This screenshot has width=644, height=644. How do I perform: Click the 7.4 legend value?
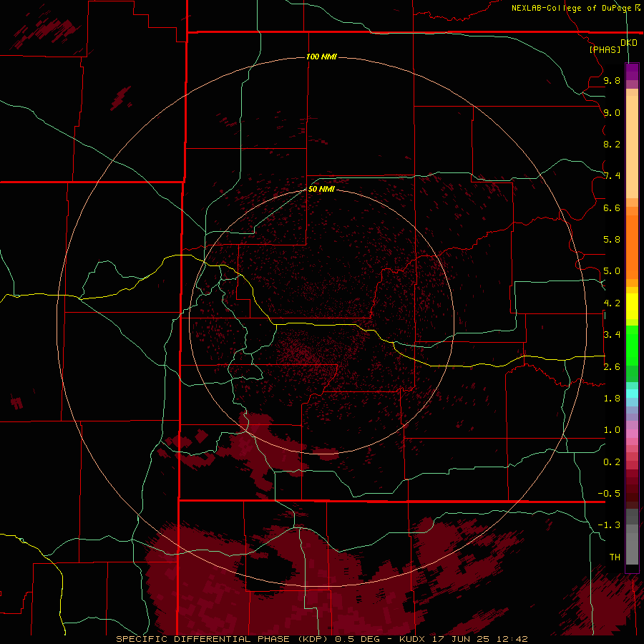[x=612, y=176]
